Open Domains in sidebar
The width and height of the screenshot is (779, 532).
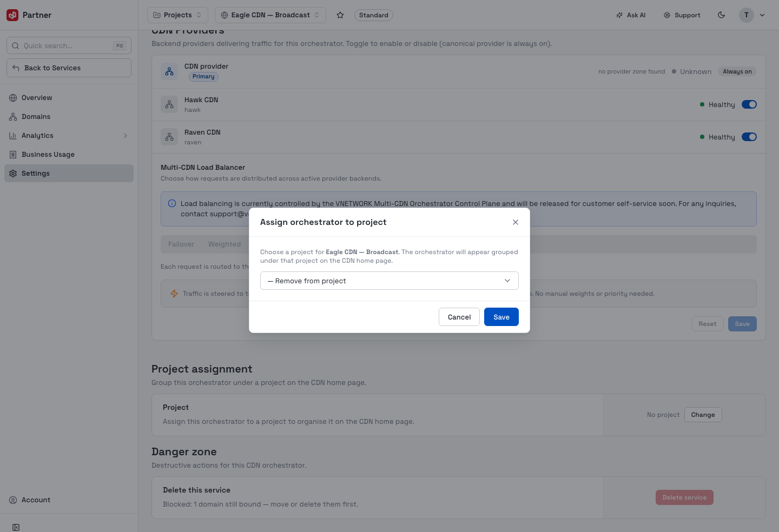click(69, 117)
